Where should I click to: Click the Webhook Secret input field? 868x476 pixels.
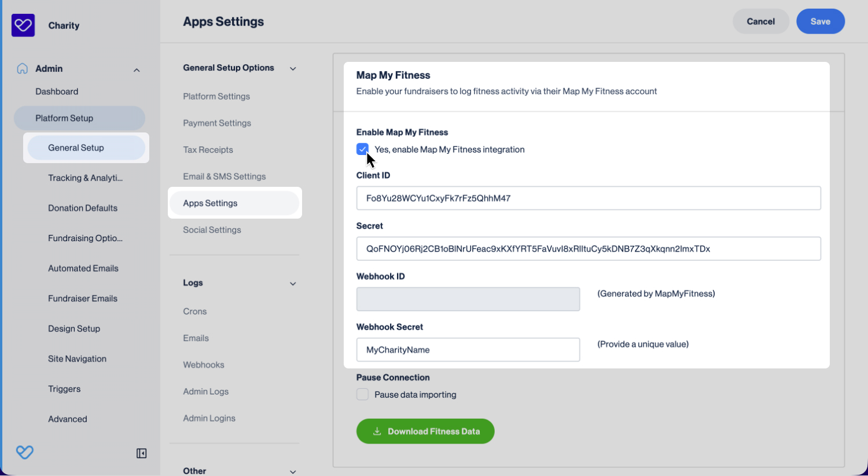(468, 350)
